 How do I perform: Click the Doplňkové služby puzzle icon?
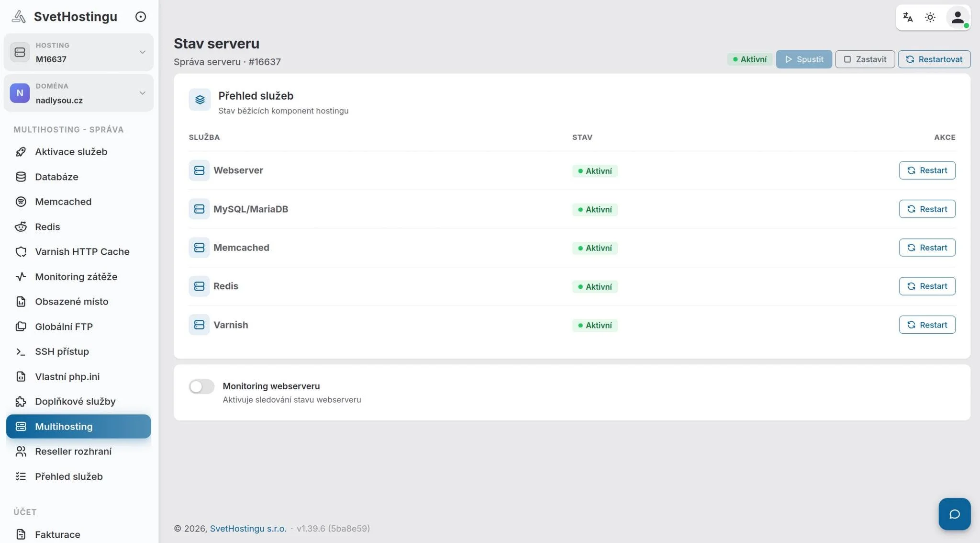(x=21, y=401)
